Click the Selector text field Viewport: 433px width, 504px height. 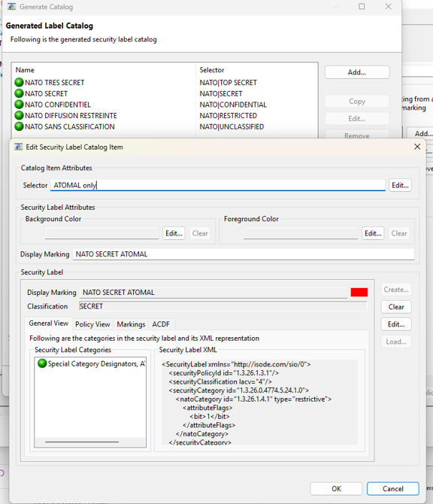click(218, 185)
